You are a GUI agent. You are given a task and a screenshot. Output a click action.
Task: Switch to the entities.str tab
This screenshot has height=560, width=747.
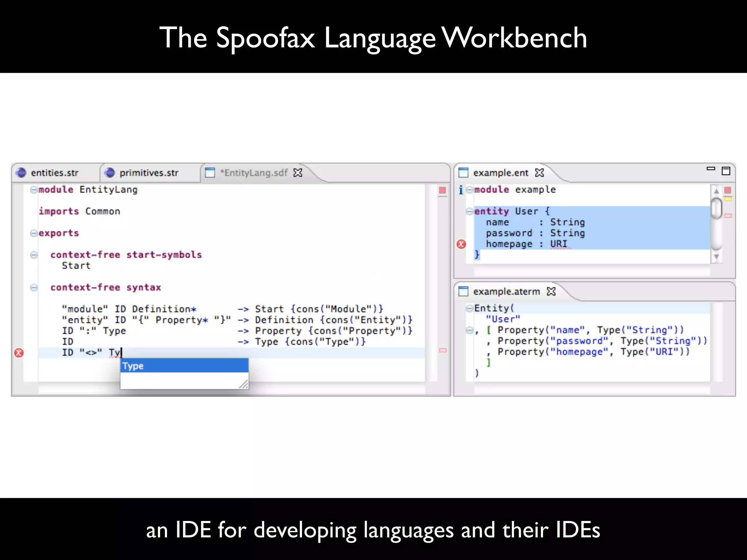pos(55,173)
